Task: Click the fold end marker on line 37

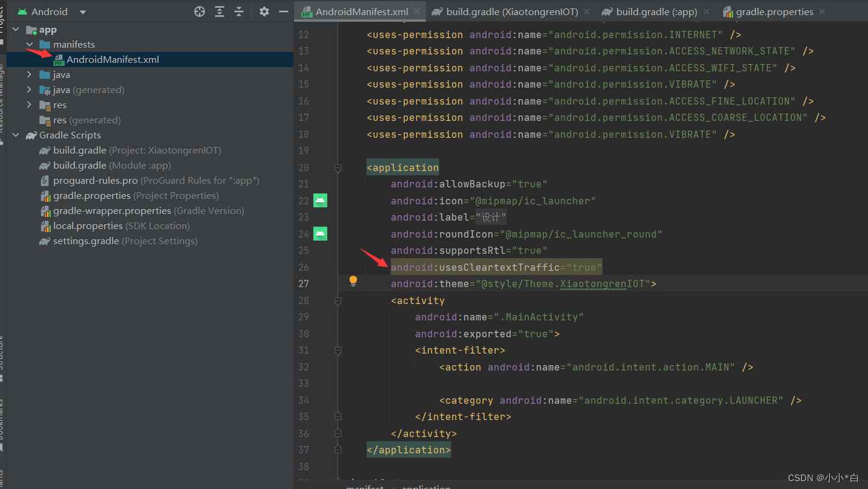Action: coord(338,450)
